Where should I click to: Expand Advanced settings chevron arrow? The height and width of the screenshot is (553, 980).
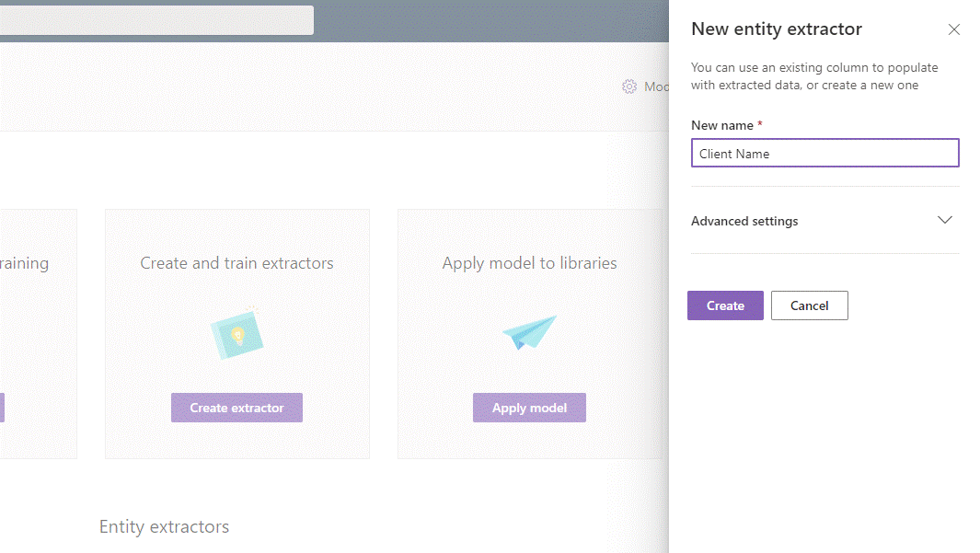(944, 220)
